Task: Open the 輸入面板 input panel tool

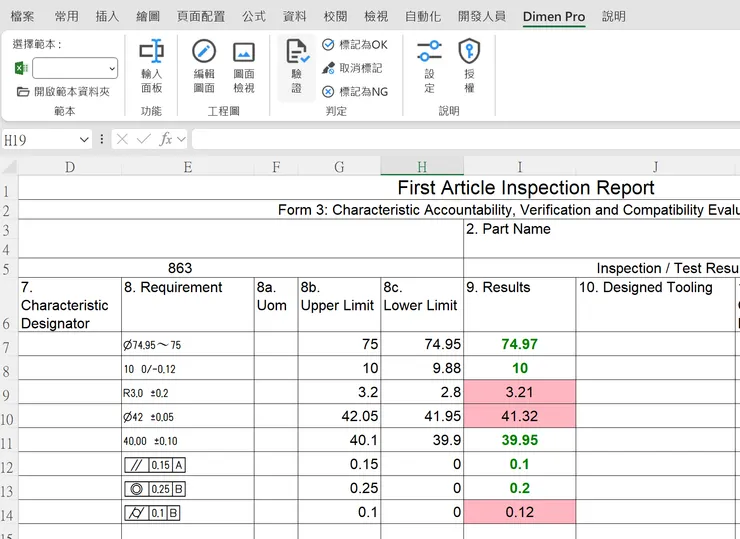Action: [151, 66]
